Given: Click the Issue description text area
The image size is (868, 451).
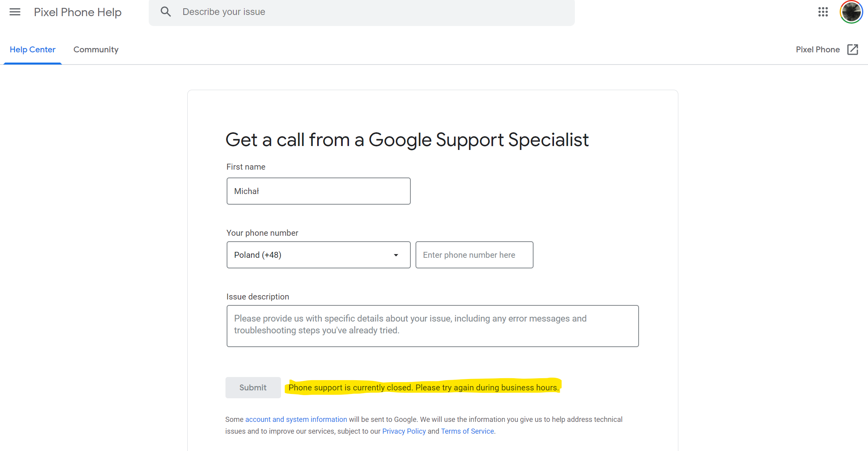Looking at the screenshot, I should (432, 326).
